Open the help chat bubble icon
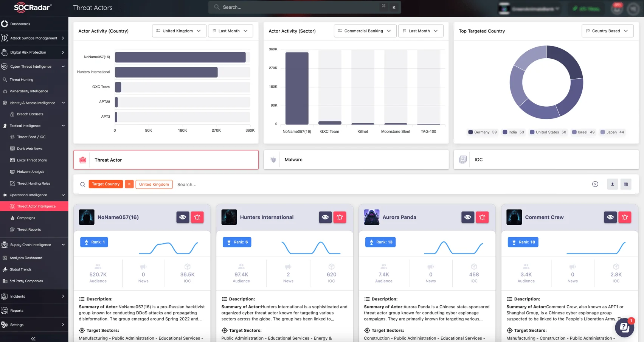Screen dimensions: 644x342 tap(625, 327)
